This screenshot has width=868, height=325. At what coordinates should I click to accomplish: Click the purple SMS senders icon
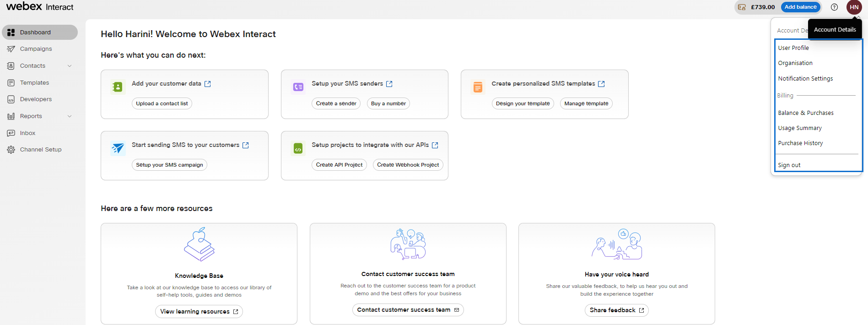pos(298,87)
